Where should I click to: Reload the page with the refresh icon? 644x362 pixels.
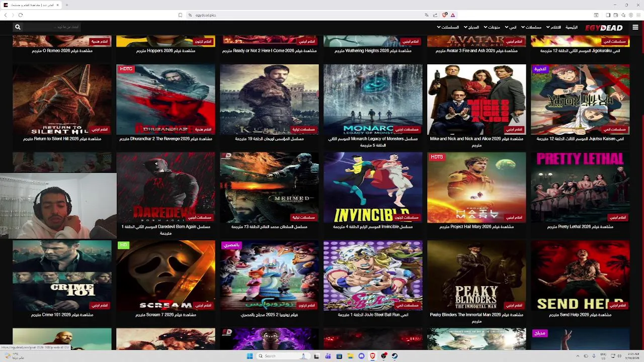click(21, 15)
